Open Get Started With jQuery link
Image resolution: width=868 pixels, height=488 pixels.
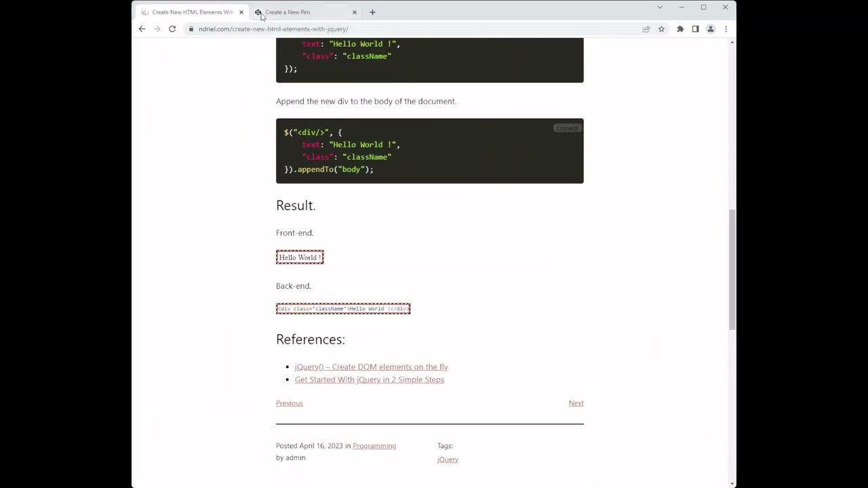pyautogui.click(x=369, y=380)
